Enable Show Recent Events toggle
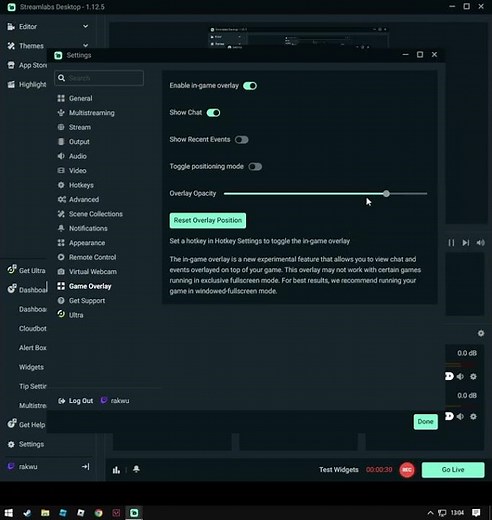Screen dimensions: 492x520 pos(242,140)
